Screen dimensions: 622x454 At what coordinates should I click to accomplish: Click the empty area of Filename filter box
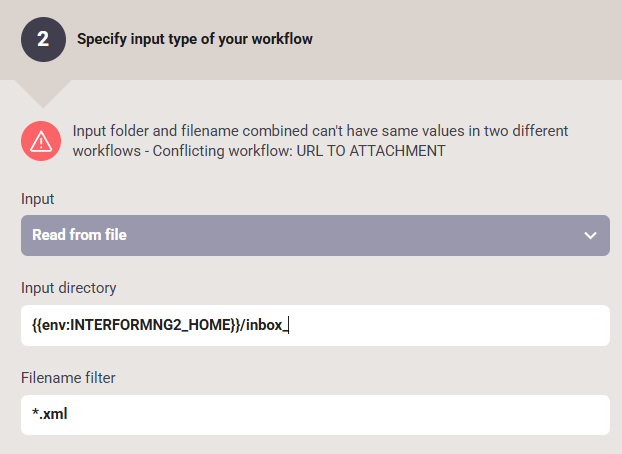337,415
